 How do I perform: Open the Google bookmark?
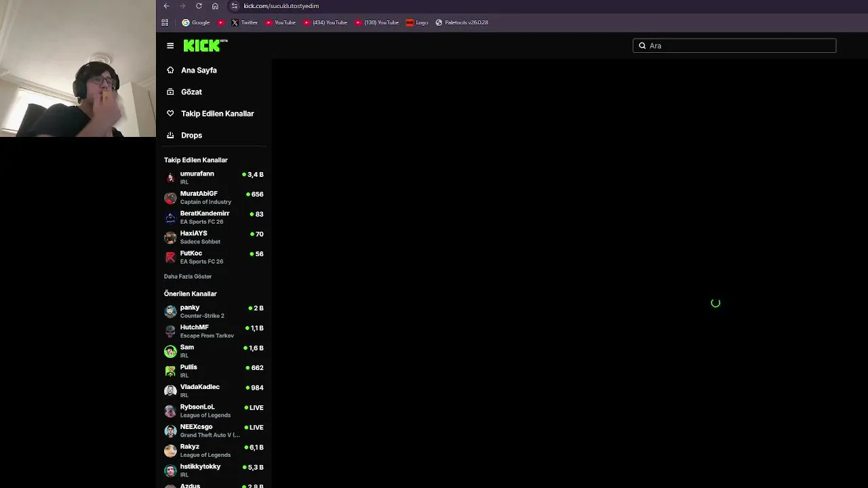[x=196, y=22]
